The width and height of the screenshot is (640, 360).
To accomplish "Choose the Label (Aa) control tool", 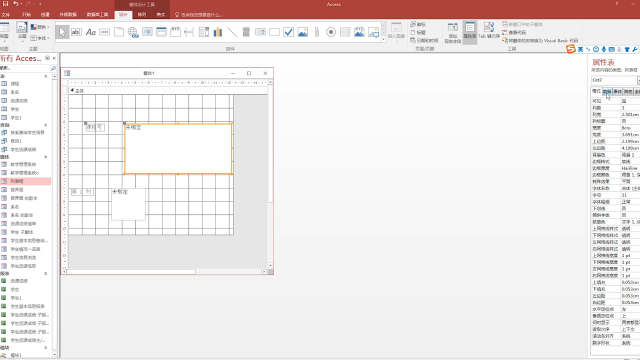I will (x=91, y=32).
